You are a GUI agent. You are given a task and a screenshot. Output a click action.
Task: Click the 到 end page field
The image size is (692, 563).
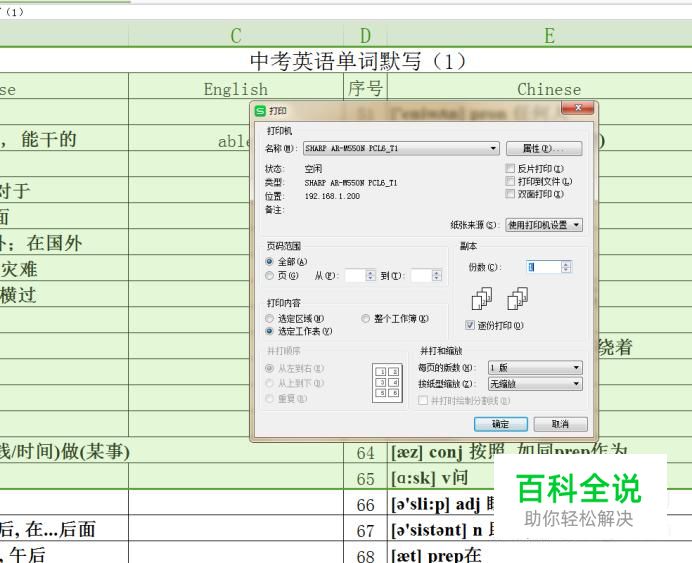tap(421, 275)
